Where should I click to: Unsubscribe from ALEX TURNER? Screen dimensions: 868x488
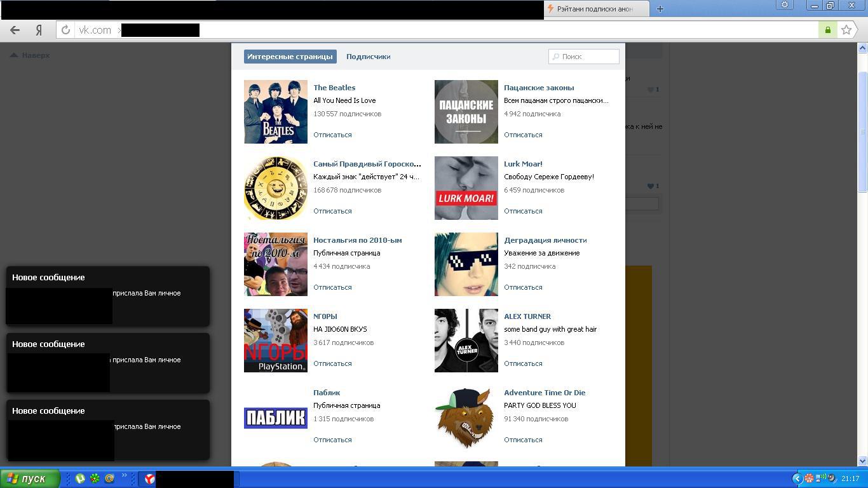(x=523, y=363)
